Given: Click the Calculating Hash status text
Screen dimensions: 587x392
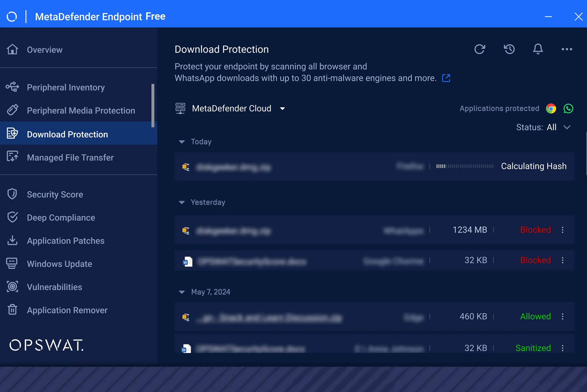Looking at the screenshot, I should point(534,166).
